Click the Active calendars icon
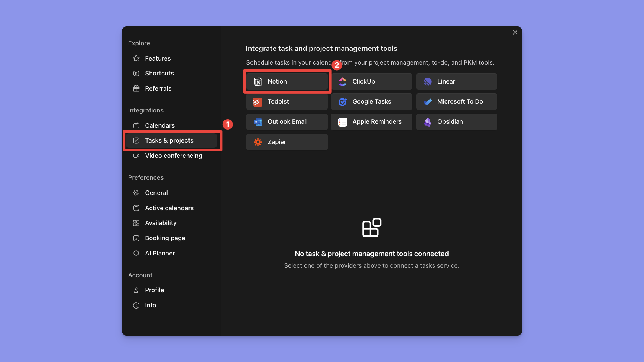644x362 pixels. (136, 208)
